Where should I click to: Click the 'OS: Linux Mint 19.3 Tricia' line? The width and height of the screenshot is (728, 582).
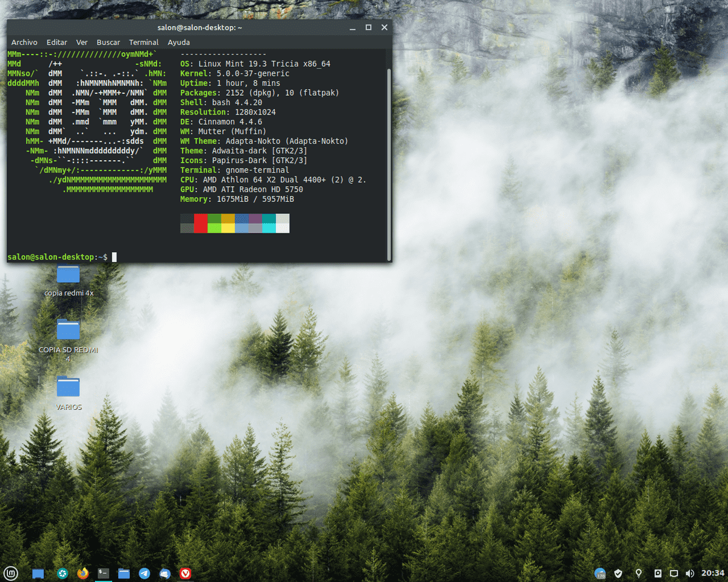click(x=255, y=64)
